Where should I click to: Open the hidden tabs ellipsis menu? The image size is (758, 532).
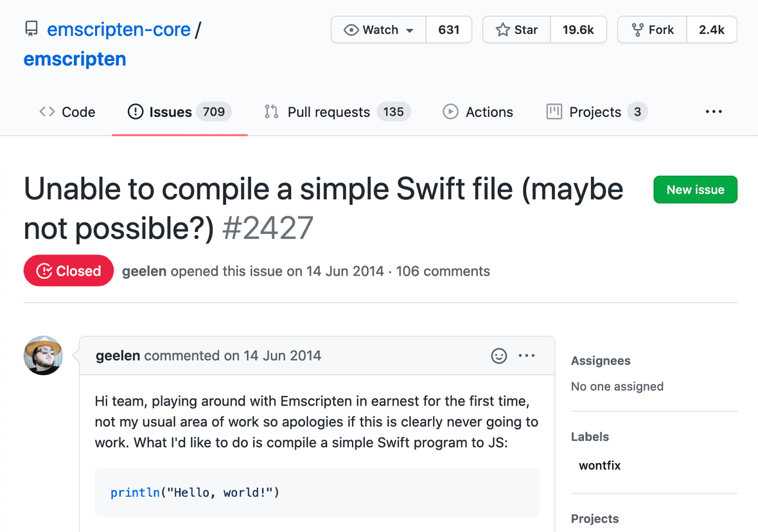[714, 111]
